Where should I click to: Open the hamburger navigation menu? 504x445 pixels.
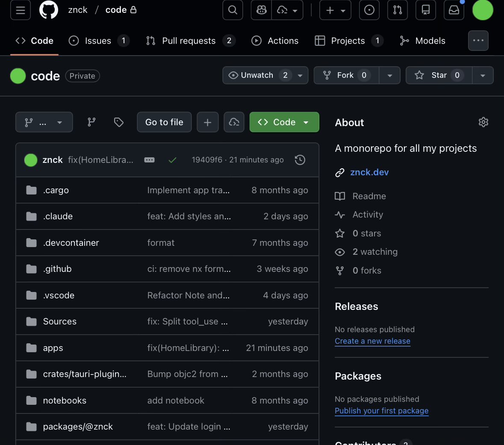[x=20, y=10]
